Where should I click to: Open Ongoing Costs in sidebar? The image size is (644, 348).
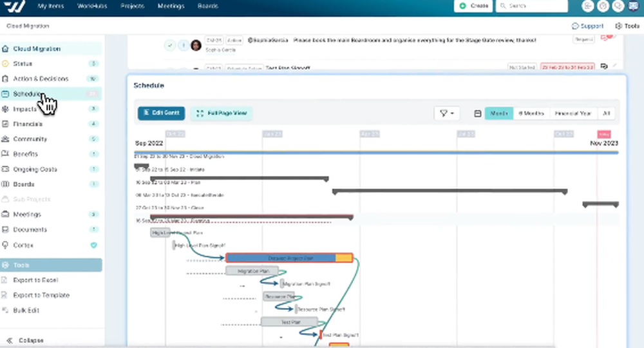tap(51, 169)
